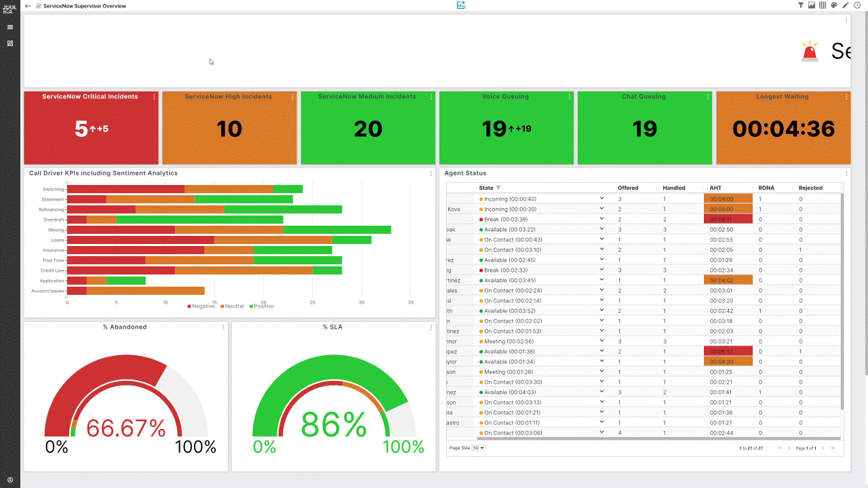The width and height of the screenshot is (868, 488).
Task: Click the area chart icon in top toolbar
Action: point(812,5)
